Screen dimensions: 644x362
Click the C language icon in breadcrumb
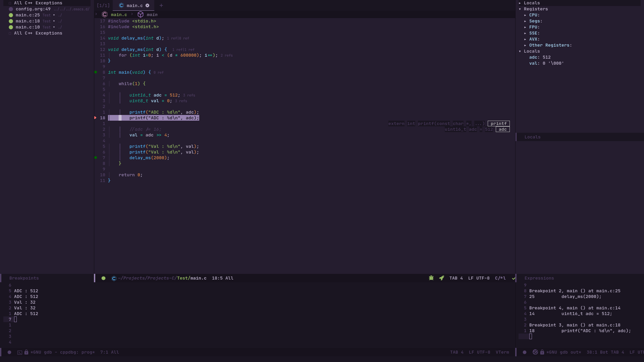[x=105, y=14]
